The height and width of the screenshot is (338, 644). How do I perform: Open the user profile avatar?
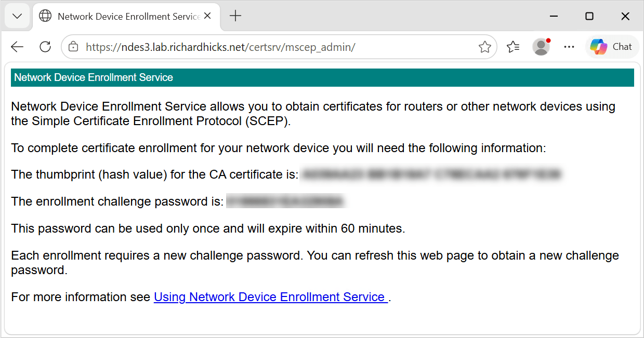541,47
